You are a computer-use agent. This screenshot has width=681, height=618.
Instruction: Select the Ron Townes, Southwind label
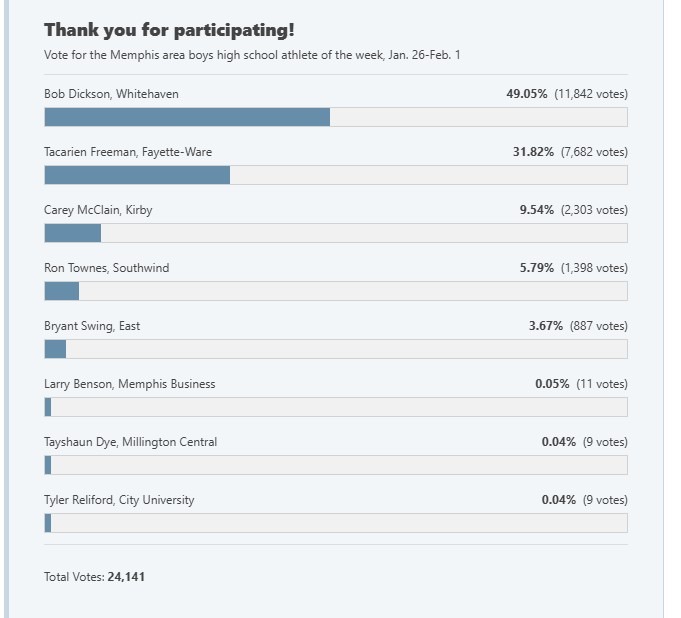106,268
